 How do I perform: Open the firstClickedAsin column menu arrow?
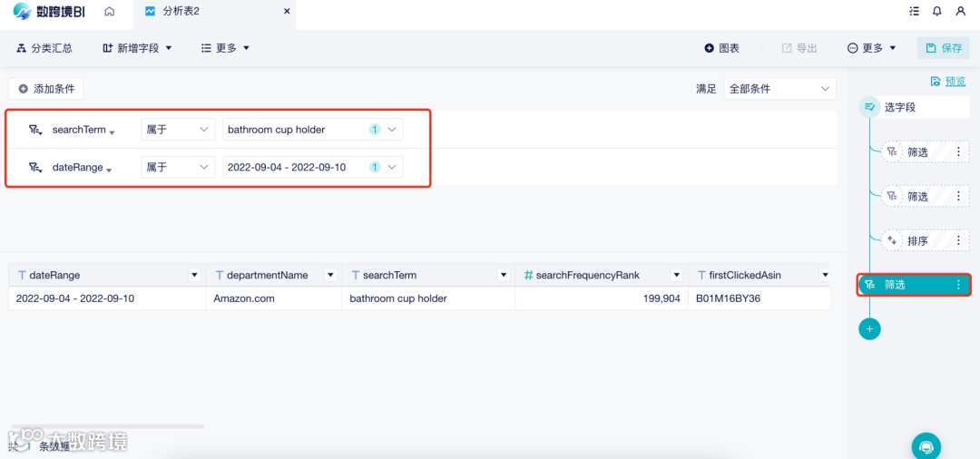(824, 275)
